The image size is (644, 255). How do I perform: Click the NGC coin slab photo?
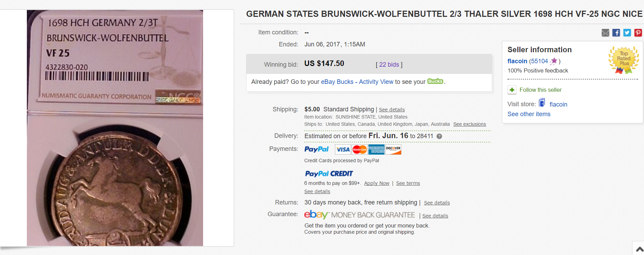[115, 128]
